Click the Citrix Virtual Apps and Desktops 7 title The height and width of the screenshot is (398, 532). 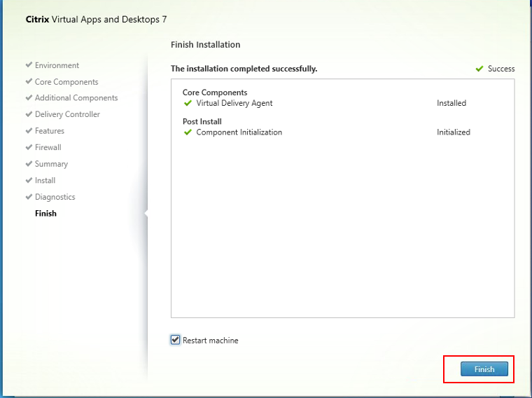tap(96, 20)
